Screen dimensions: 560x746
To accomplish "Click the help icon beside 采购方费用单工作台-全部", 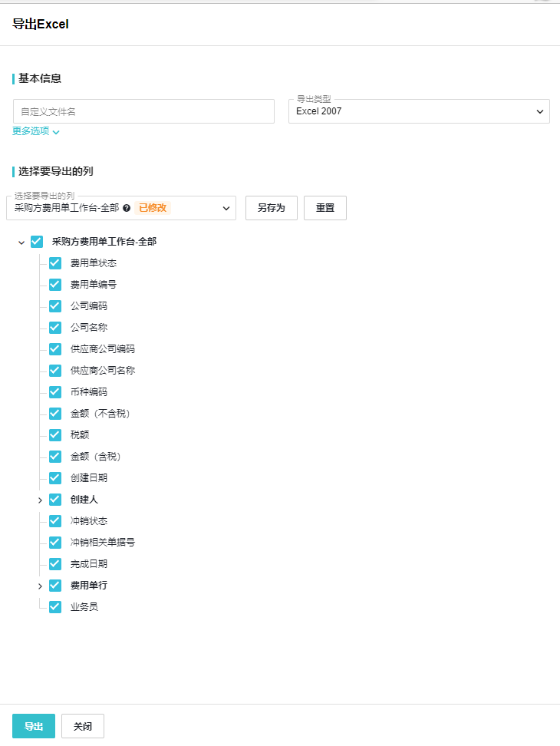I will pyautogui.click(x=127, y=208).
